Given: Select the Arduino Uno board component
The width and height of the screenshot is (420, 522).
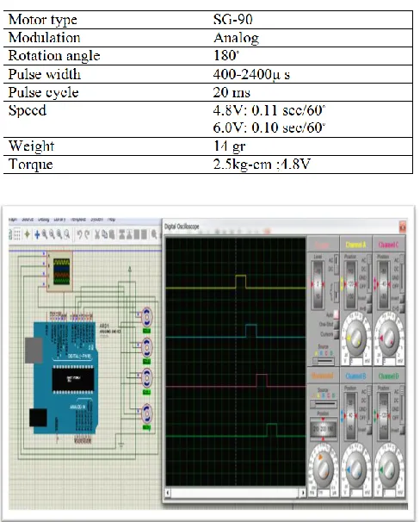Looking at the screenshot, I should (x=62, y=378).
